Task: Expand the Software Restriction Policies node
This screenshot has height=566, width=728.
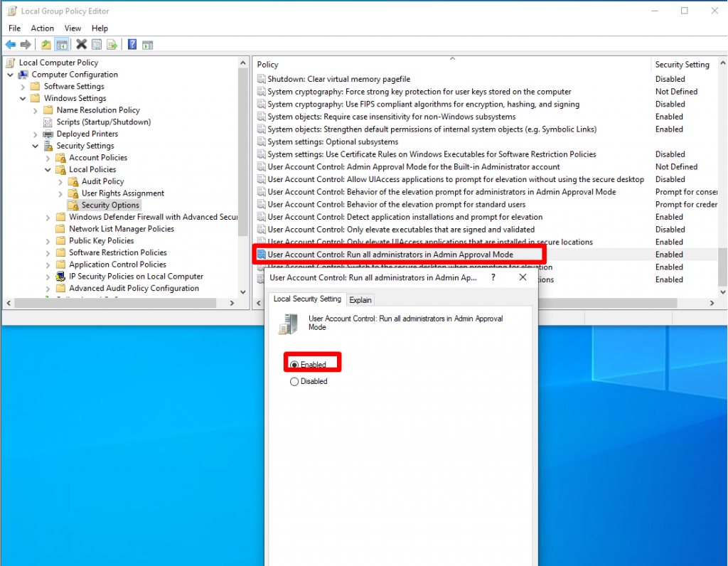Action: click(x=48, y=252)
